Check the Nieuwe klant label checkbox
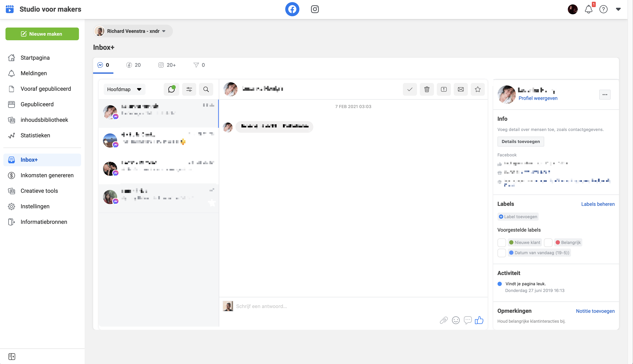The image size is (633, 364). (501, 243)
